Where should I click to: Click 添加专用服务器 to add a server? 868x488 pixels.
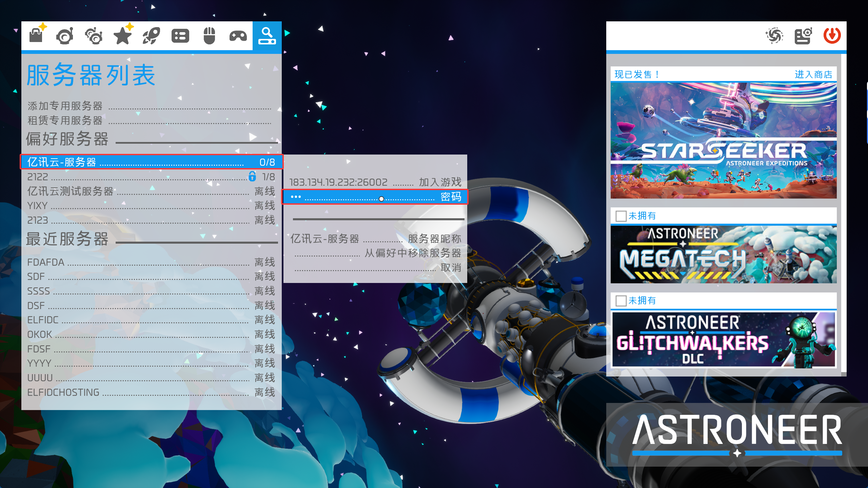(149, 106)
